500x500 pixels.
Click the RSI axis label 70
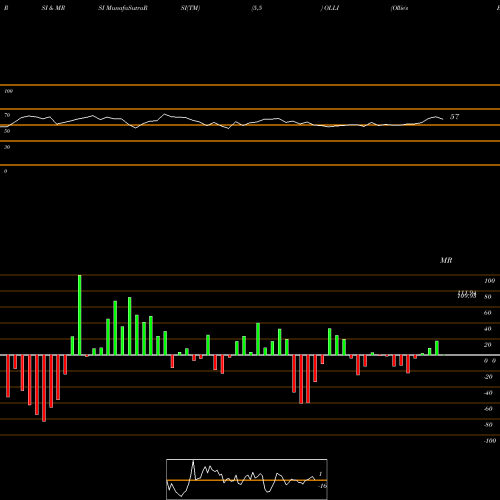7,115
